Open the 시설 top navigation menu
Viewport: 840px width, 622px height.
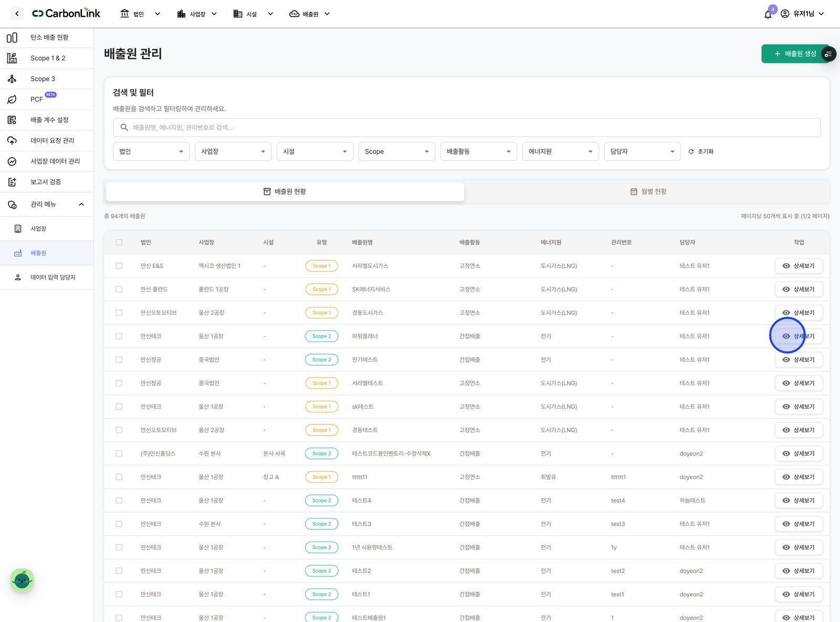[253, 14]
